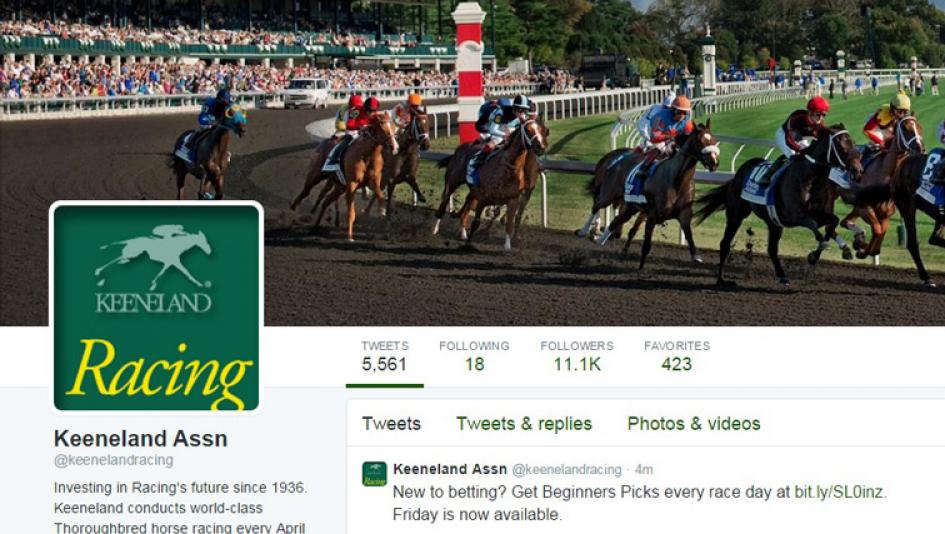Click the red and white pole in the header photo

pyautogui.click(x=469, y=74)
